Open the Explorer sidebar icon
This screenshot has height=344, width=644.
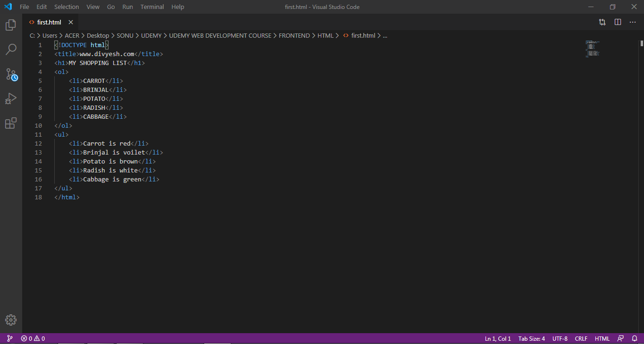pos(10,25)
